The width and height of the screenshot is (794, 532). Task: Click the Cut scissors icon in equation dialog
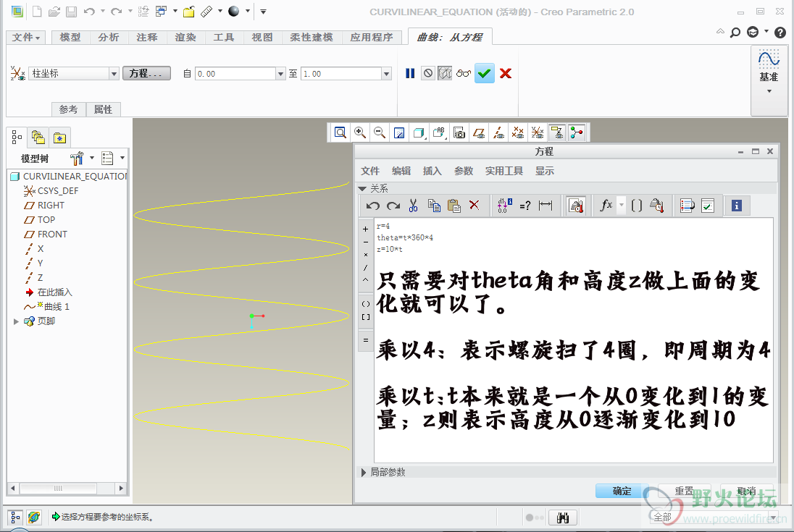pyautogui.click(x=413, y=206)
